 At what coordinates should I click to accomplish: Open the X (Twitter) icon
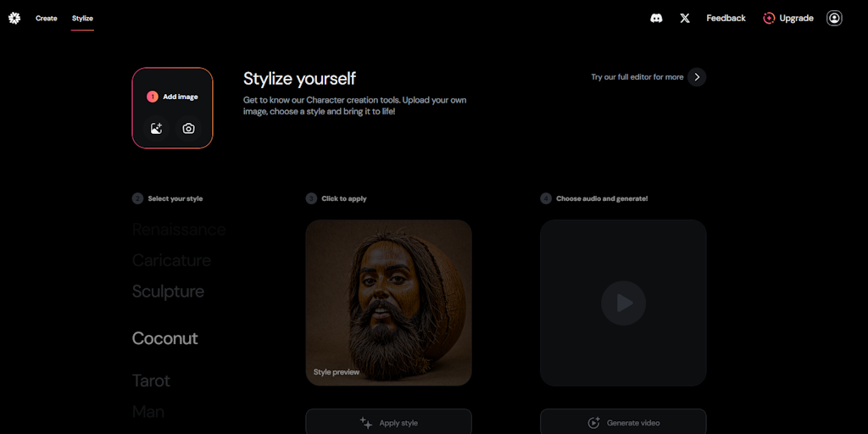click(685, 18)
